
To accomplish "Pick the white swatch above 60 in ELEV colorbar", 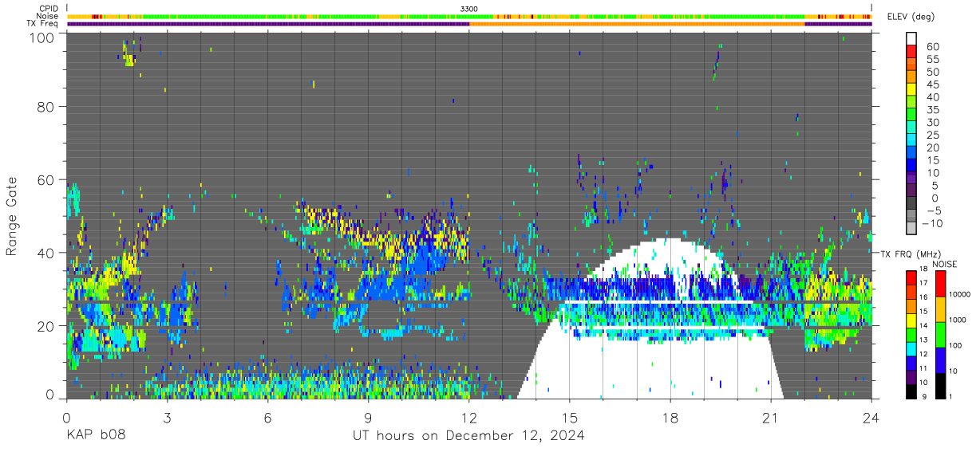I will click(x=911, y=39).
